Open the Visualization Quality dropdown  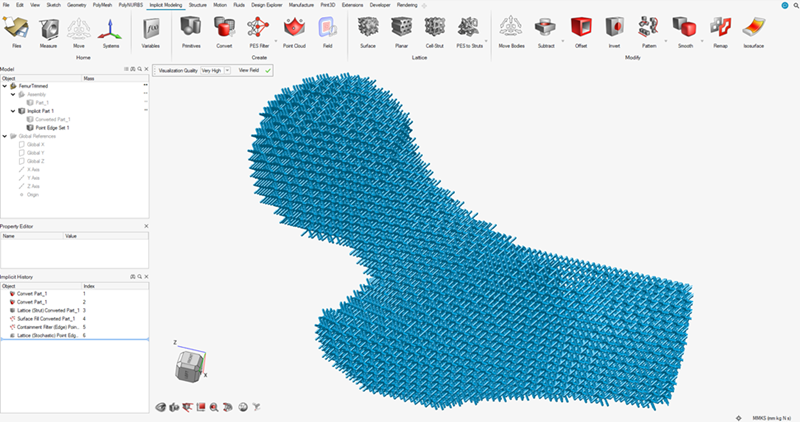[212, 71]
